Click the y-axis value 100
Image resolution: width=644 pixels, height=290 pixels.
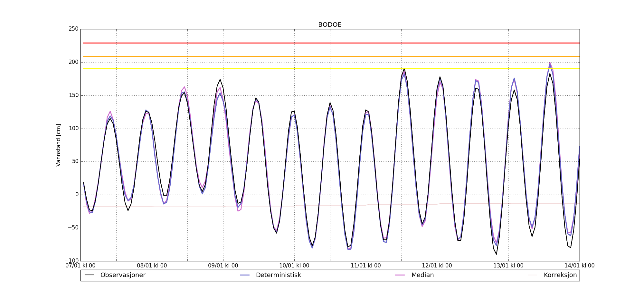[x=73, y=129]
